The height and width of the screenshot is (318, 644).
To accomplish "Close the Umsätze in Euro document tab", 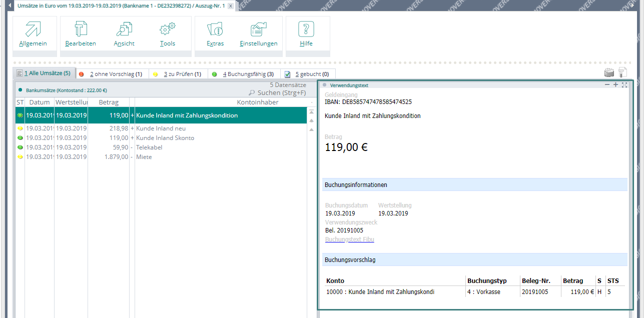I will [x=230, y=5].
